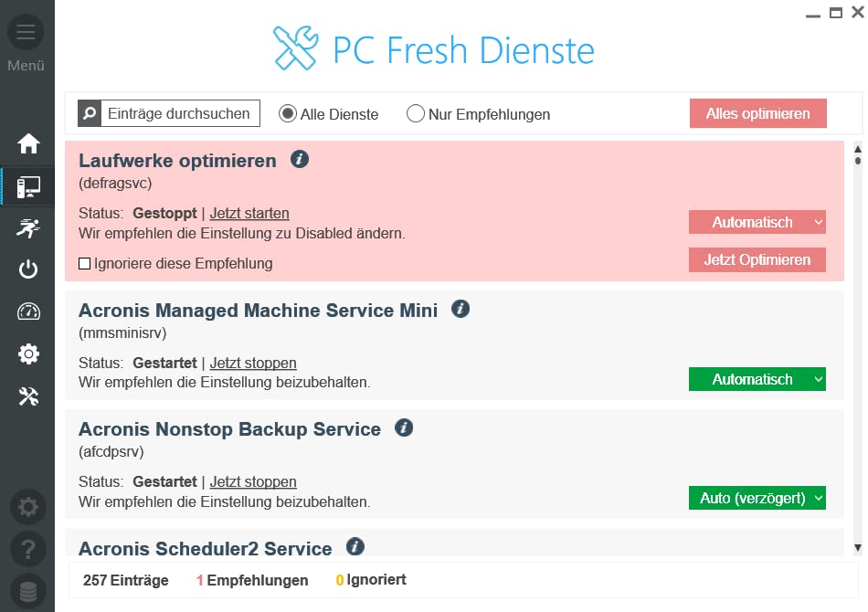Screen dimensions: 868x612
Task: Open startup type dropdown for Laufwerke optimieren
Action: (x=757, y=222)
